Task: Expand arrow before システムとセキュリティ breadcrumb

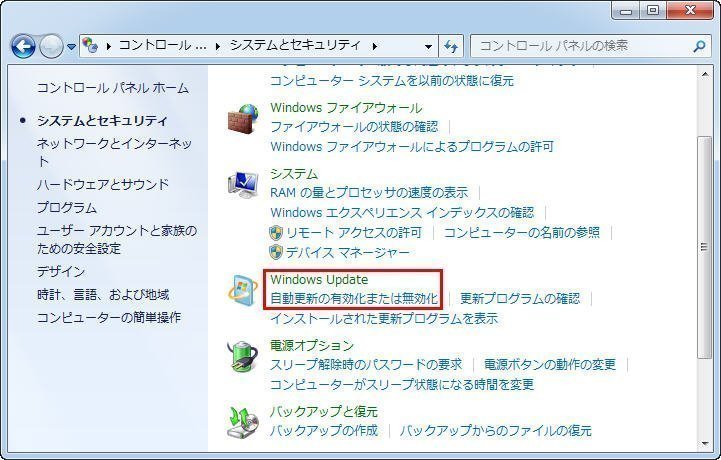Action: click(218, 46)
